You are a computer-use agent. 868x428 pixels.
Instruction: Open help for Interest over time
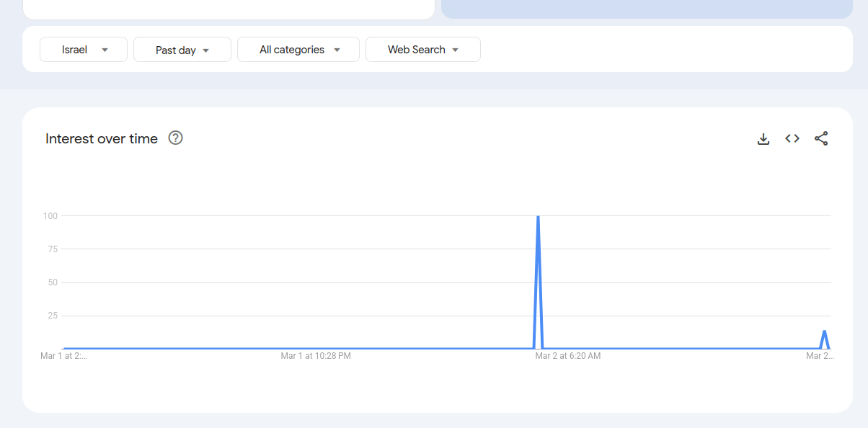(175, 138)
